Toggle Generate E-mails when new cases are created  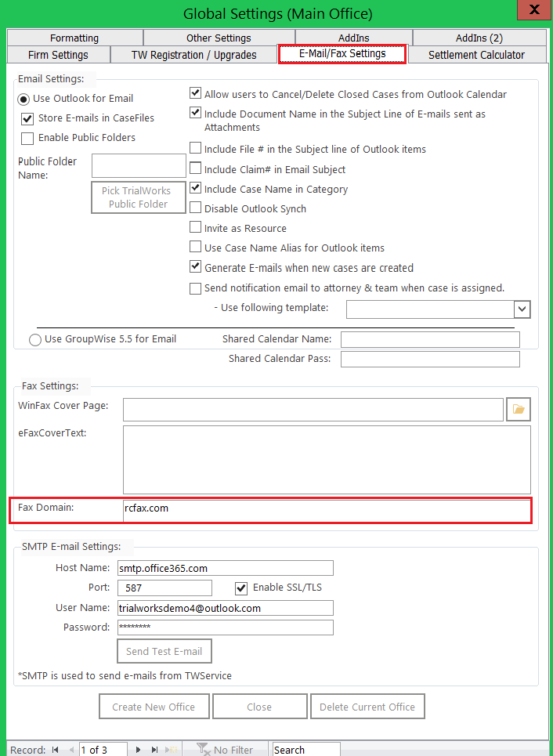195,266
